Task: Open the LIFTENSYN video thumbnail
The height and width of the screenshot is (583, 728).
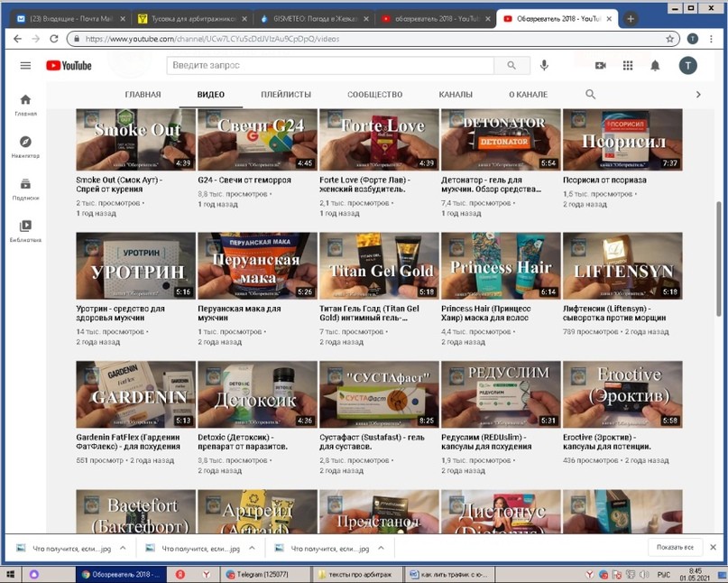Action: [x=622, y=265]
